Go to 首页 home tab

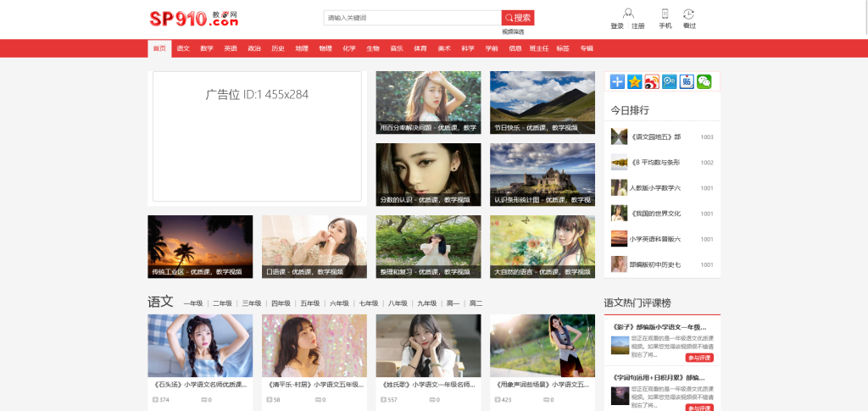tap(159, 48)
